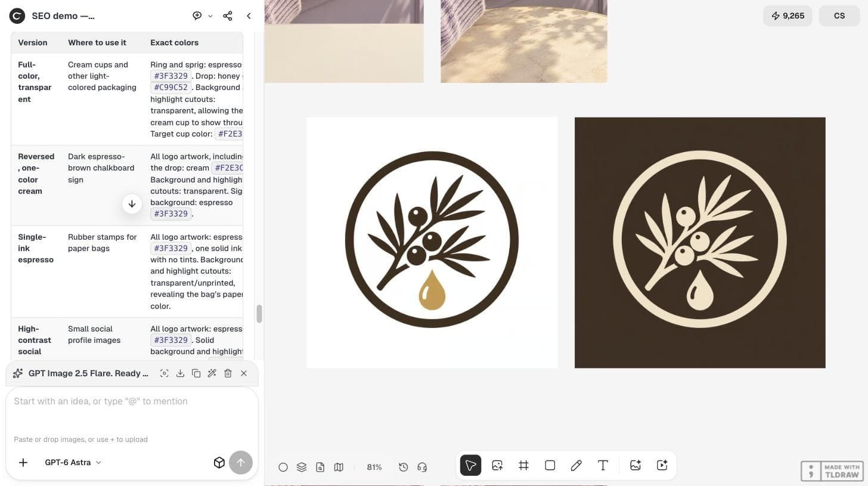The height and width of the screenshot is (486, 868).
Task: Click the AI video generate tool
Action: click(662, 465)
